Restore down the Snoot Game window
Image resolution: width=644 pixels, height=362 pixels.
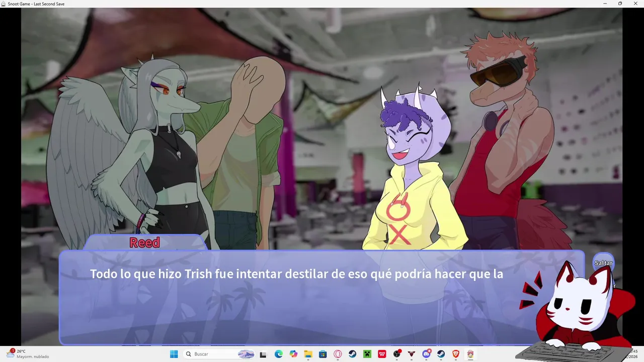(620, 4)
